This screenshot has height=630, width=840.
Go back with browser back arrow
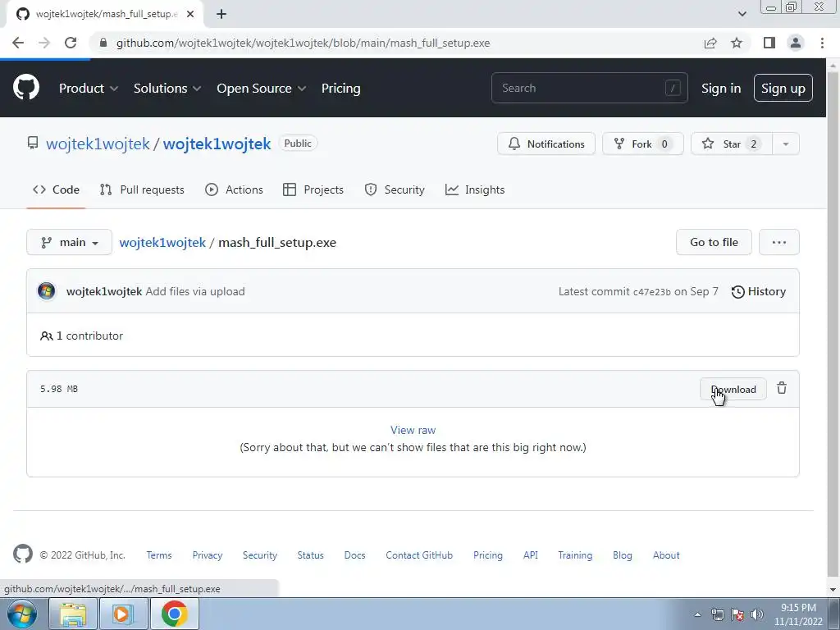[x=18, y=43]
